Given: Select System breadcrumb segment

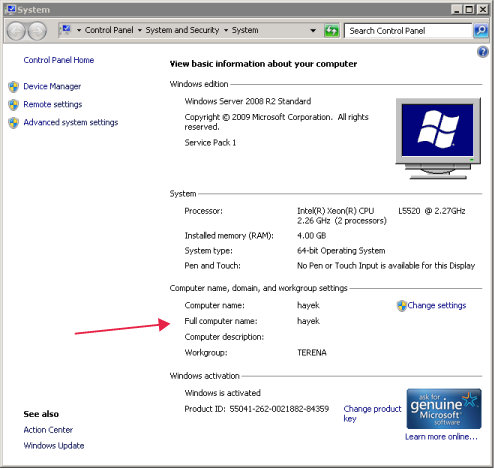Looking at the screenshot, I should click(245, 30).
